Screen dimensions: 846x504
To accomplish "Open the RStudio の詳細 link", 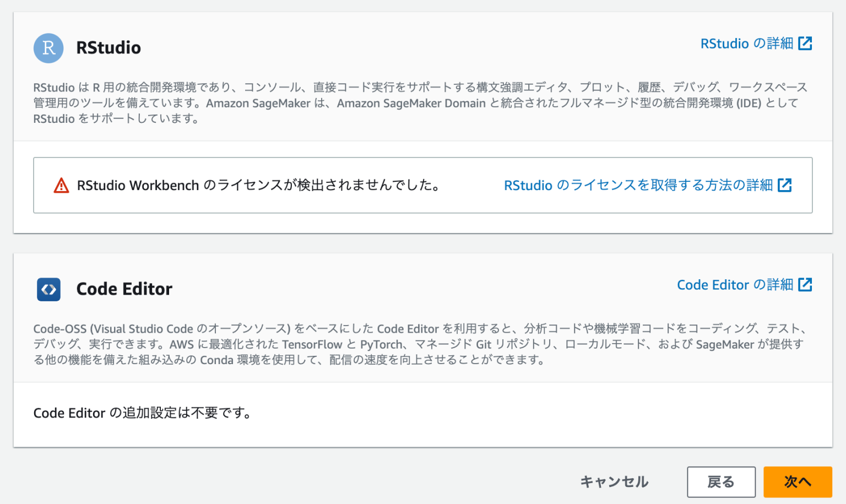I will [x=746, y=43].
